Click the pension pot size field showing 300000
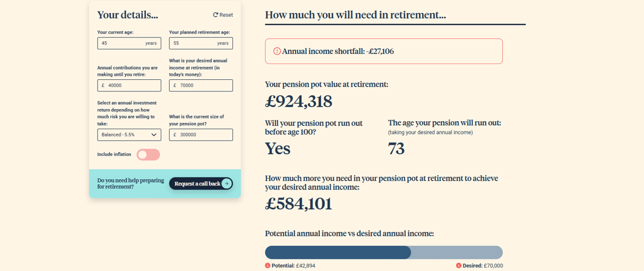The image size is (644, 271). pyautogui.click(x=201, y=135)
